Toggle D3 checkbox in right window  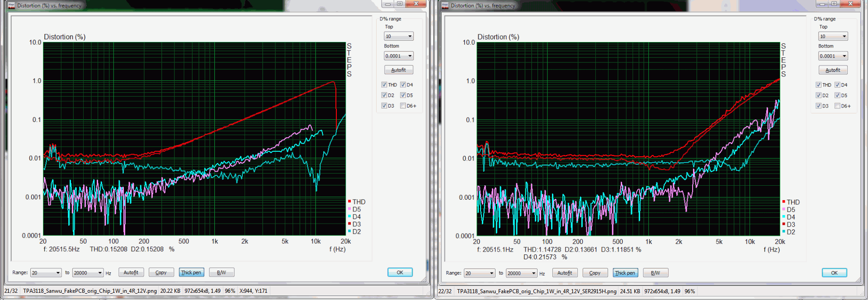818,106
